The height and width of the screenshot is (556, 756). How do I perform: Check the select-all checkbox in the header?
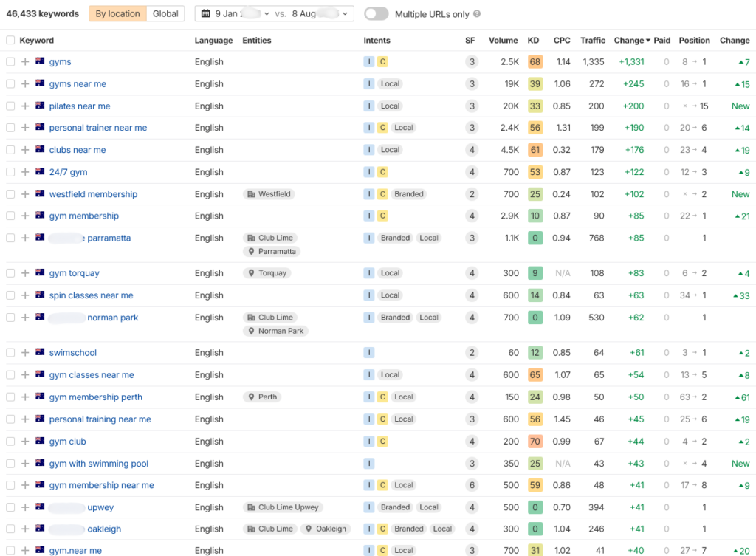pyautogui.click(x=10, y=40)
